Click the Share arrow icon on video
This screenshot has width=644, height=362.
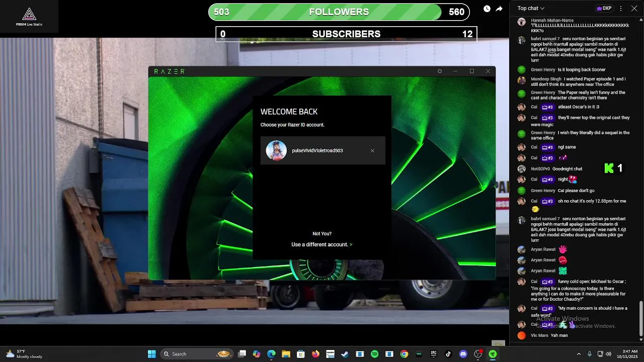[499, 9]
